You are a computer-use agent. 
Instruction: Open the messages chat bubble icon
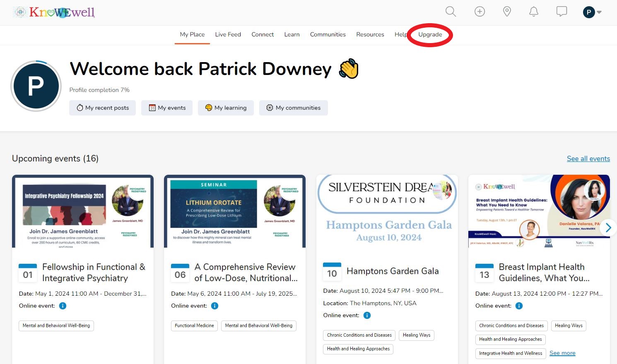click(562, 12)
